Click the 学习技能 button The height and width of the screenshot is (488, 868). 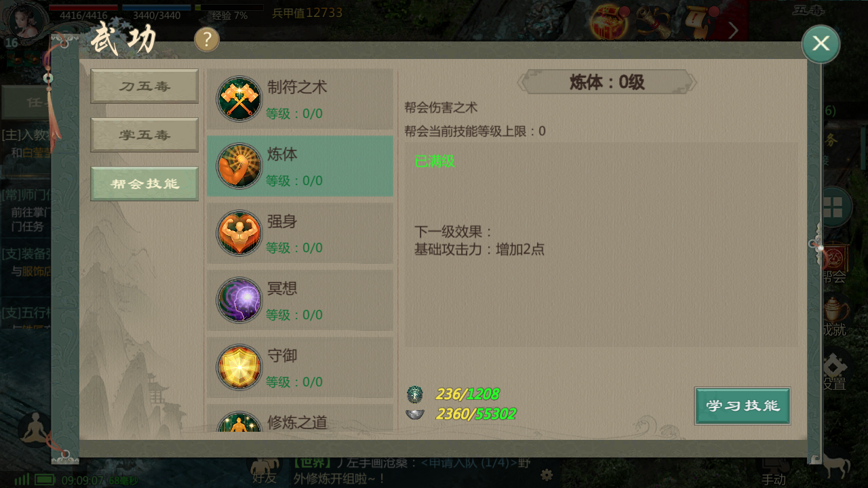click(743, 406)
